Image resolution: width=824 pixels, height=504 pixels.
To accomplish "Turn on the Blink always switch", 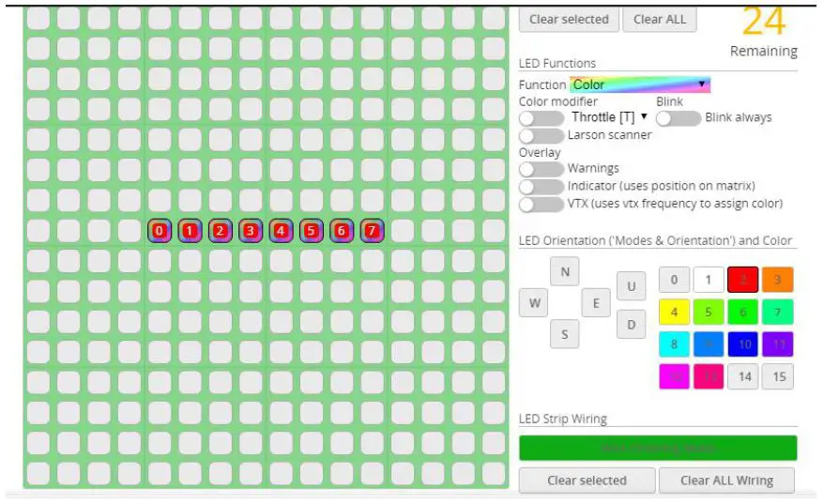I will click(679, 118).
